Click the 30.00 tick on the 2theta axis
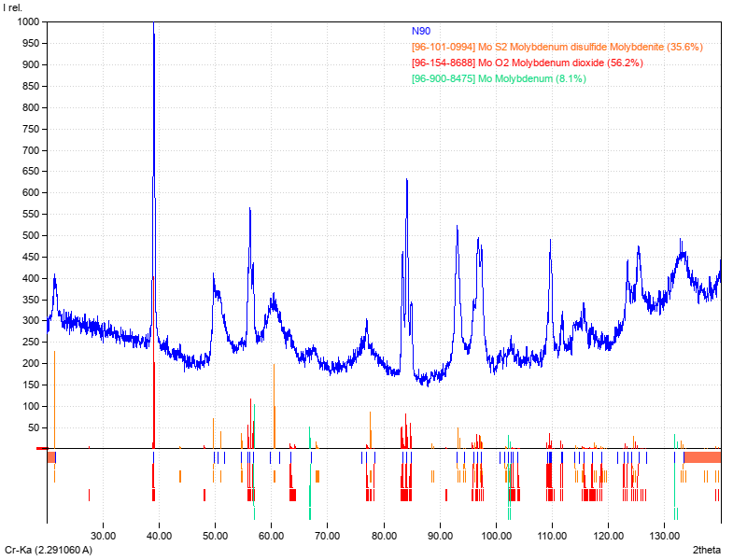747x560 pixels. tap(103, 537)
